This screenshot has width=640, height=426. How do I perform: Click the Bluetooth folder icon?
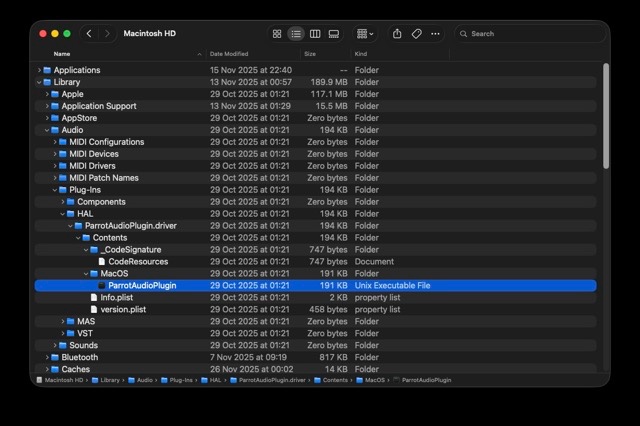coord(55,357)
